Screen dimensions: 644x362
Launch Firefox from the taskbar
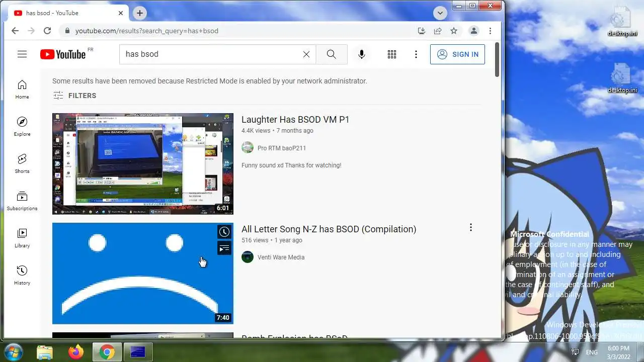coord(76,352)
